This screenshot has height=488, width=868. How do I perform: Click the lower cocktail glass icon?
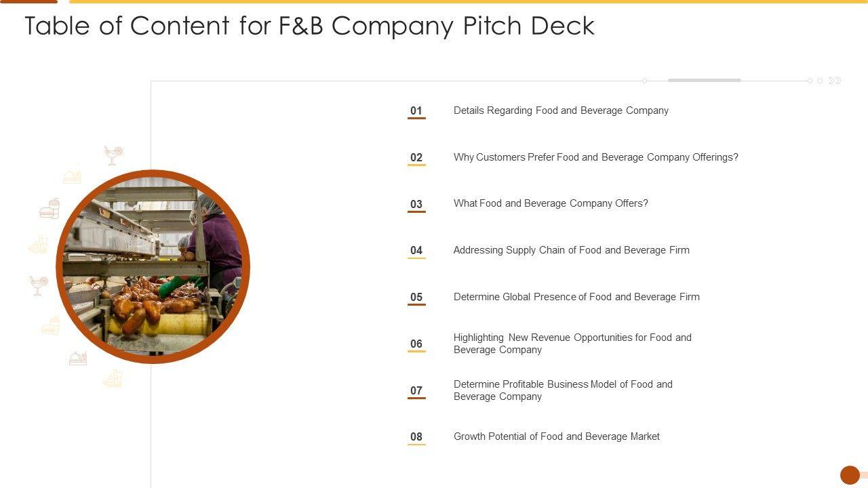(x=39, y=285)
